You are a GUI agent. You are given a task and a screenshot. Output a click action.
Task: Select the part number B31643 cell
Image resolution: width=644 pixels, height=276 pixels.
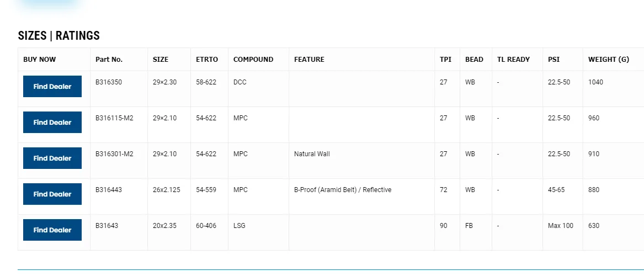click(x=107, y=226)
